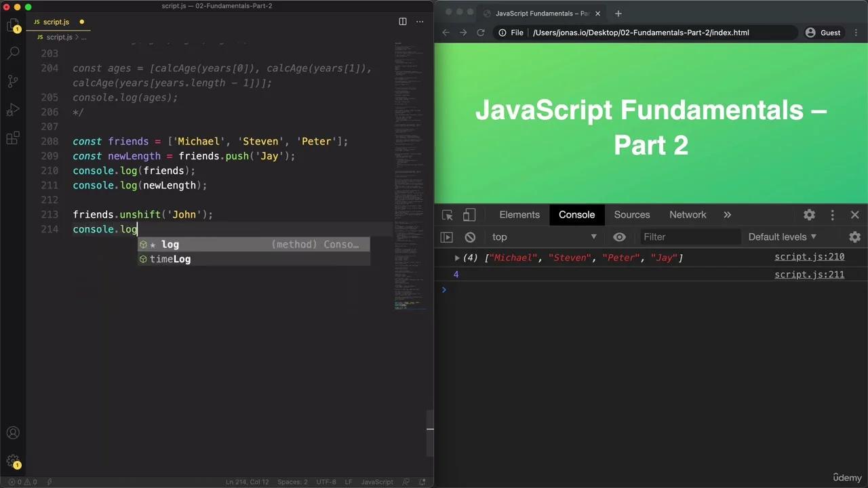Screen dimensions: 868x488
Task: Open the Run and Debug view
Action: click(x=13, y=110)
